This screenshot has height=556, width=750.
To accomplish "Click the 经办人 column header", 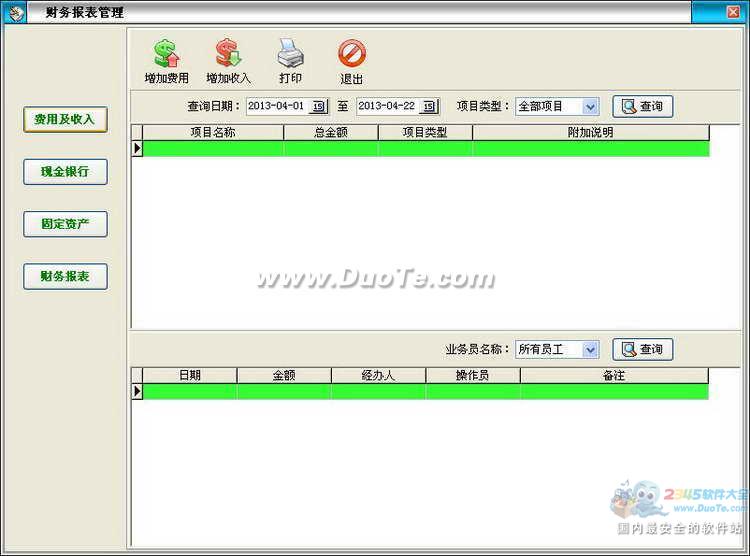I will [378, 376].
